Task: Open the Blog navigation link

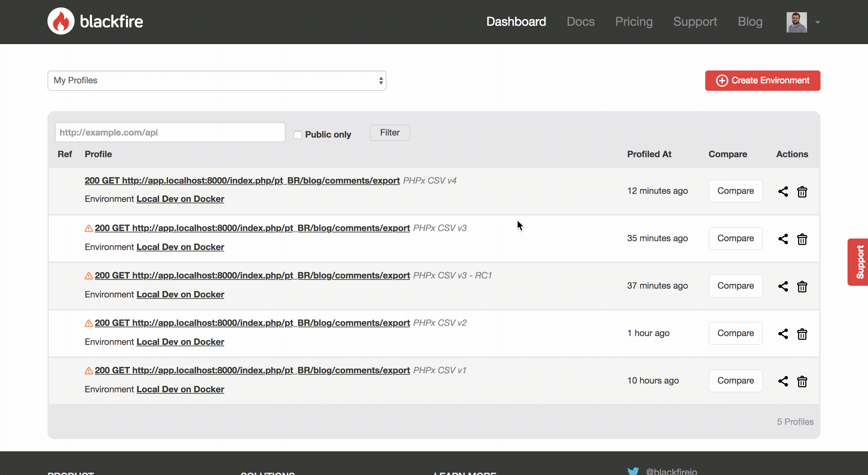Action: click(x=750, y=22)
